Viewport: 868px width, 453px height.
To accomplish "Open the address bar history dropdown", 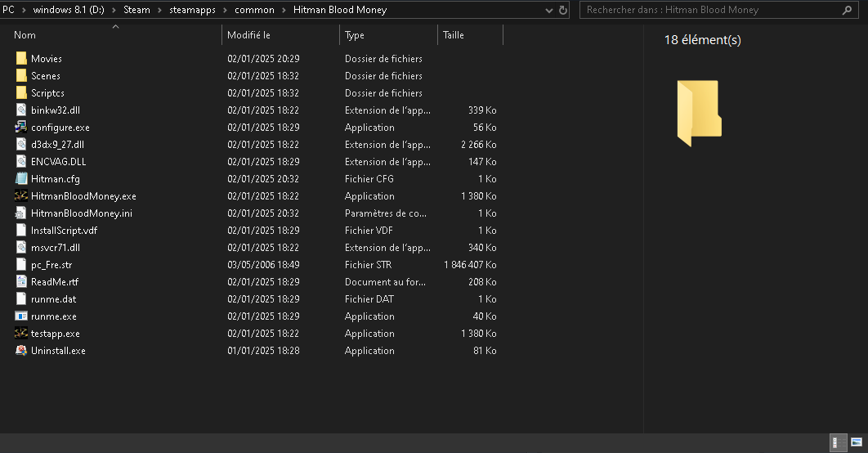I will point(548,10).
